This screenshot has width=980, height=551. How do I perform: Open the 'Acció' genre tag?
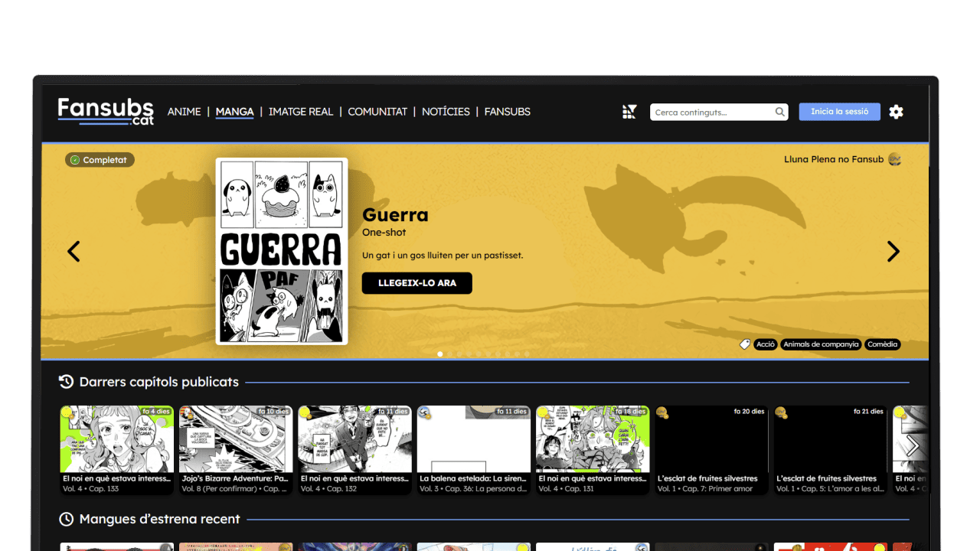point(766,344)
